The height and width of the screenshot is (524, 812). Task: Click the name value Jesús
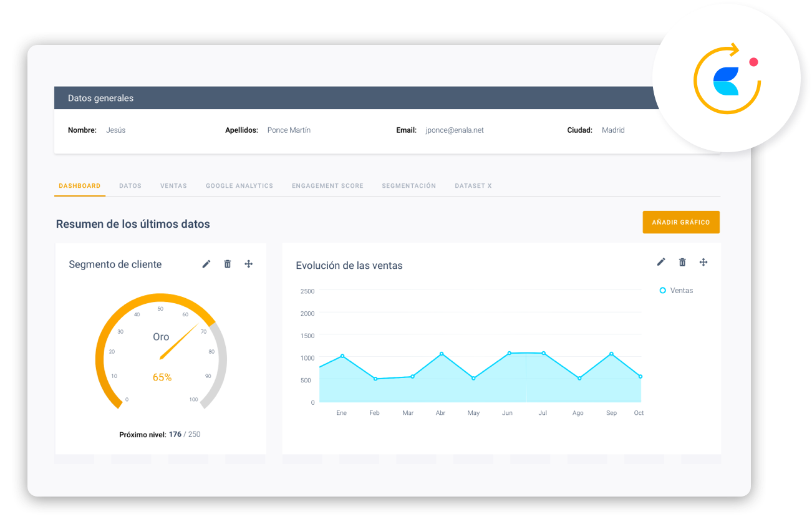point(116,130)
